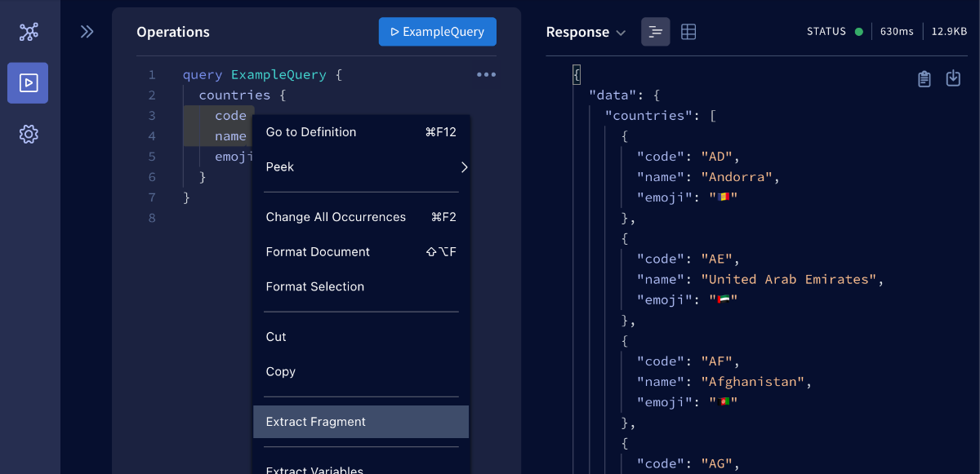Click the countries field in query
This screenshot has width=980, height=474.
[234, 95]
